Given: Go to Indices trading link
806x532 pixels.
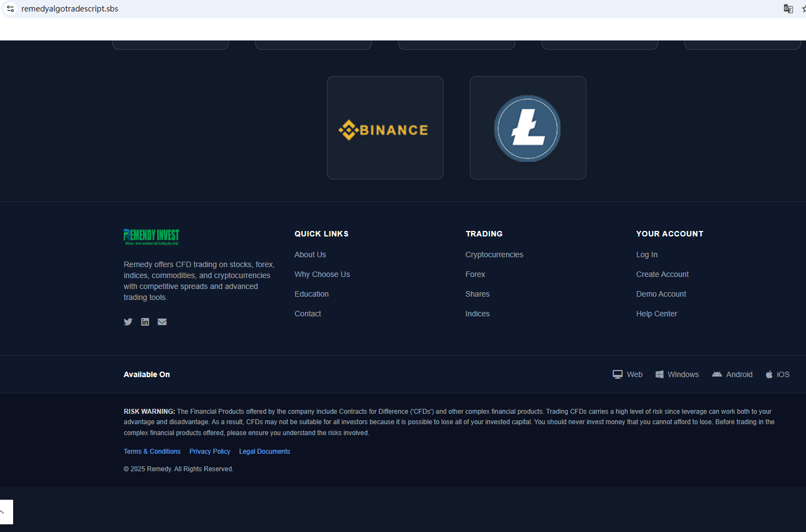Looking at the screenshot, I should (x=477, y=314).
